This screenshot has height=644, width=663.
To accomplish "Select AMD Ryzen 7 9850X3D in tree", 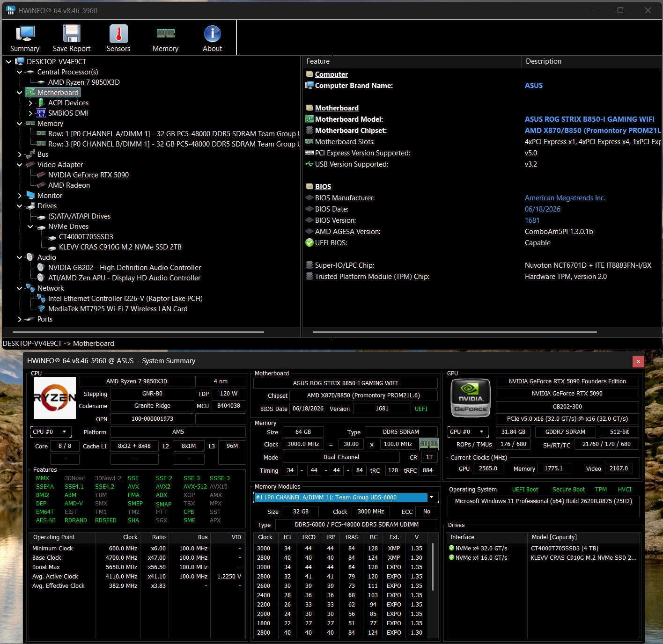I will coord(84,82).
